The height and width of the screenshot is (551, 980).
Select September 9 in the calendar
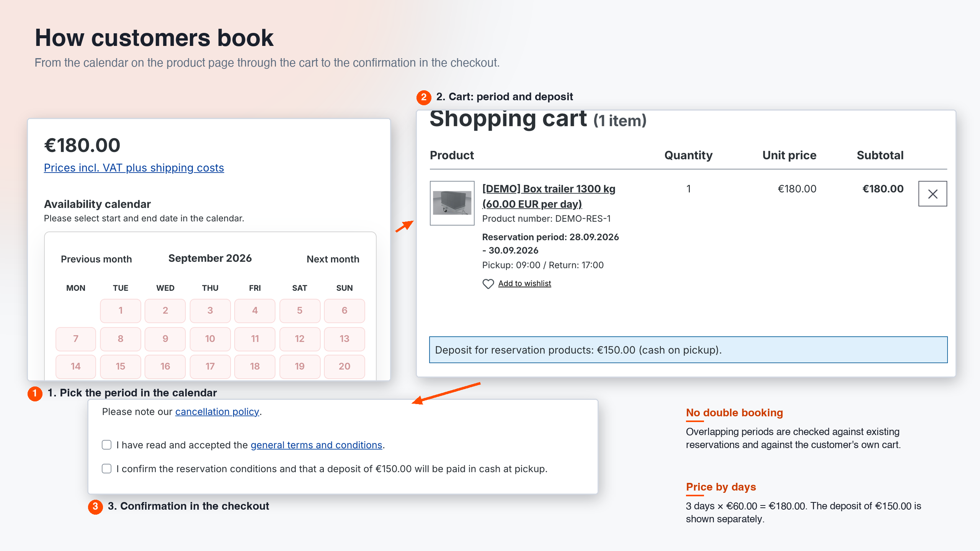pyautogui.click(x=165, y=339)
